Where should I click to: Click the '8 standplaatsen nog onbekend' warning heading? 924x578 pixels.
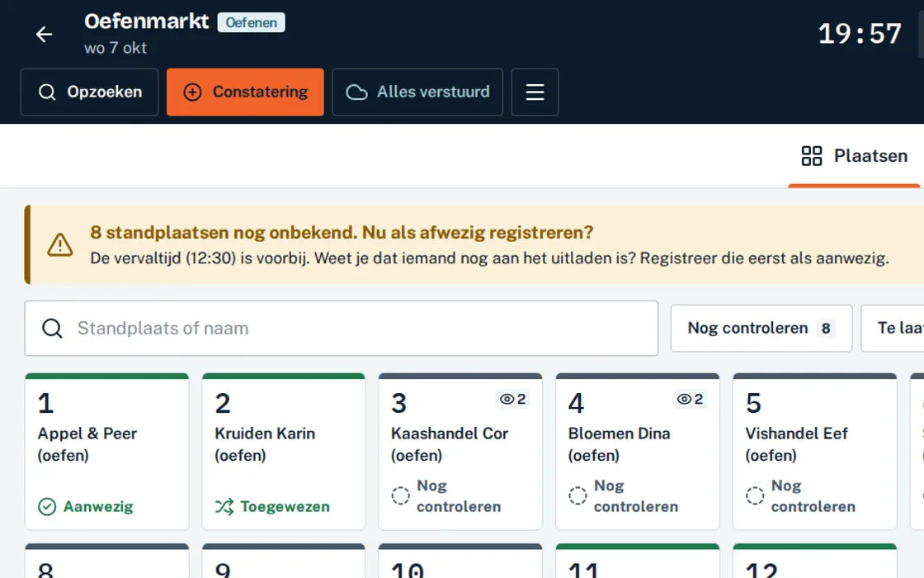(342, 232)
